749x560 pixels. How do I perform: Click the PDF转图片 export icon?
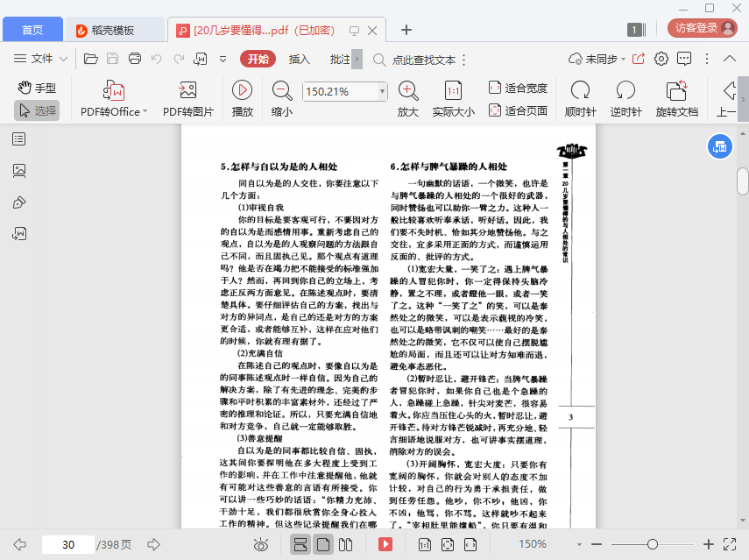(x=187, y=90)
